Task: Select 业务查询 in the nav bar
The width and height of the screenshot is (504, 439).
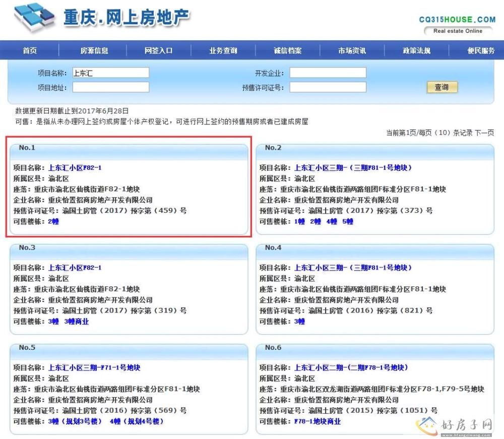Action: pyautogui.click(x=223, y=50)
